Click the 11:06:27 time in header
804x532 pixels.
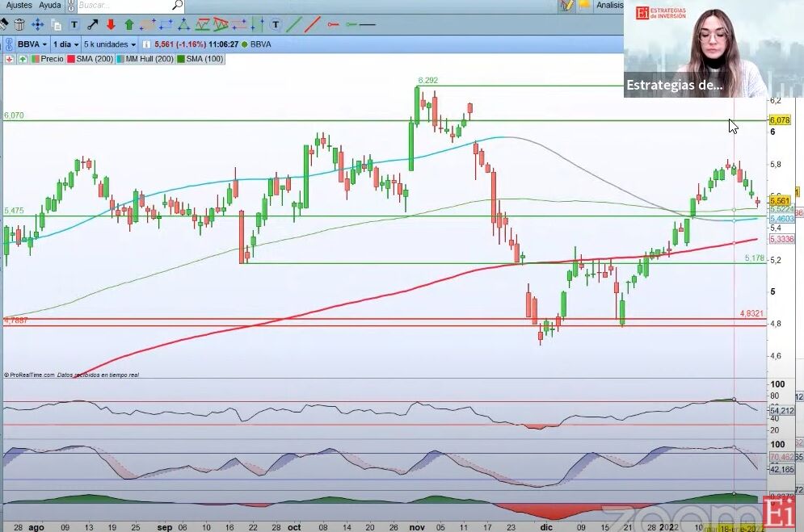pyautogui.click(x=223, y=44)
